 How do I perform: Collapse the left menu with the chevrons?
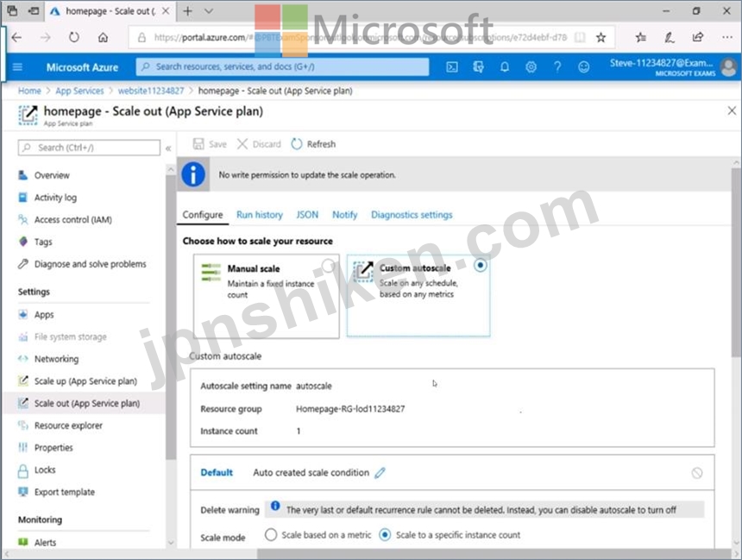[x=168, y=148]
